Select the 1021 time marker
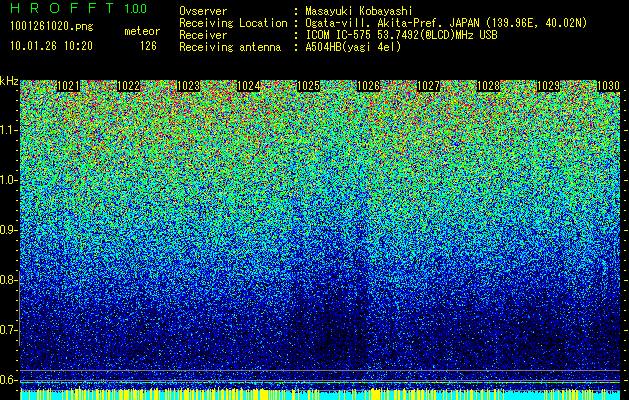Image resolution: width=629 pixels, height=400 pixels. [68, 86]
